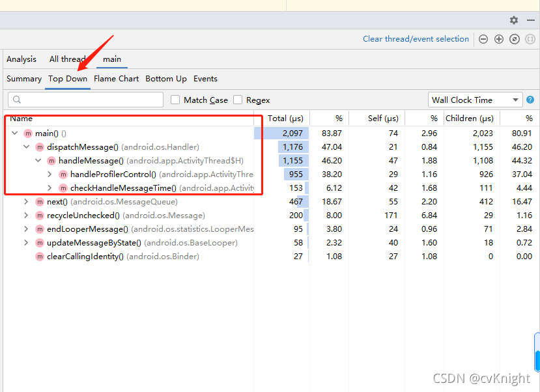
Task: Click the search magnifier icon in filter box
Action: [x=17, y=100]
